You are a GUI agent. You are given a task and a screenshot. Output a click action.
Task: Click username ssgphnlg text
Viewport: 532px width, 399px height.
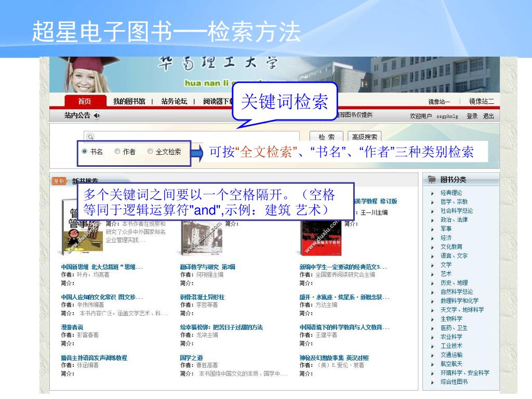[447, 116]
